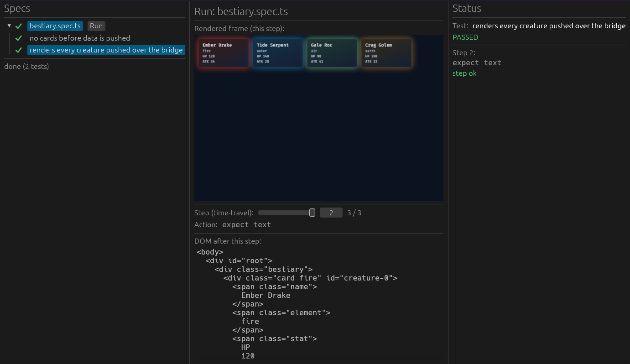Run the bestiary.spec.ts spec

click(x=96, y=26)
